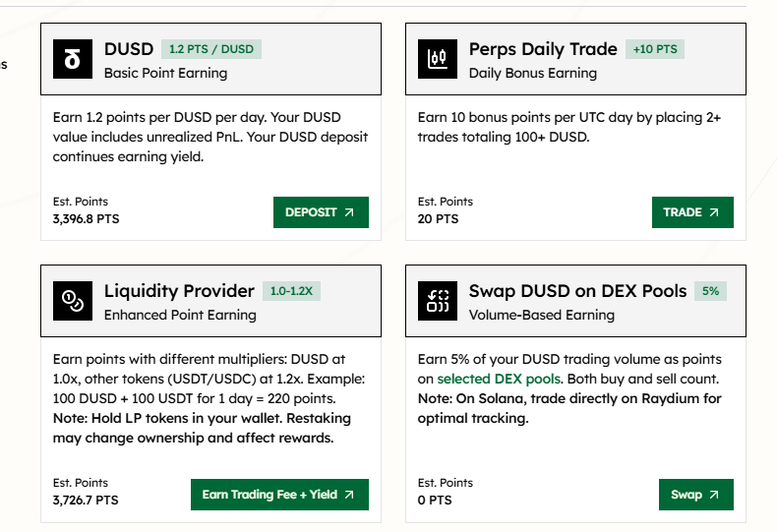This screenshot has width=777, height=532.
Task: Select the DUSD card heading
Action: 129,49
